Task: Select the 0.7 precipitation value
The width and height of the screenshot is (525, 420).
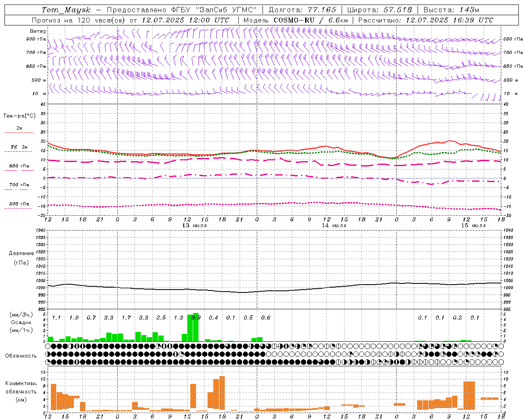Action: point(91,317)
